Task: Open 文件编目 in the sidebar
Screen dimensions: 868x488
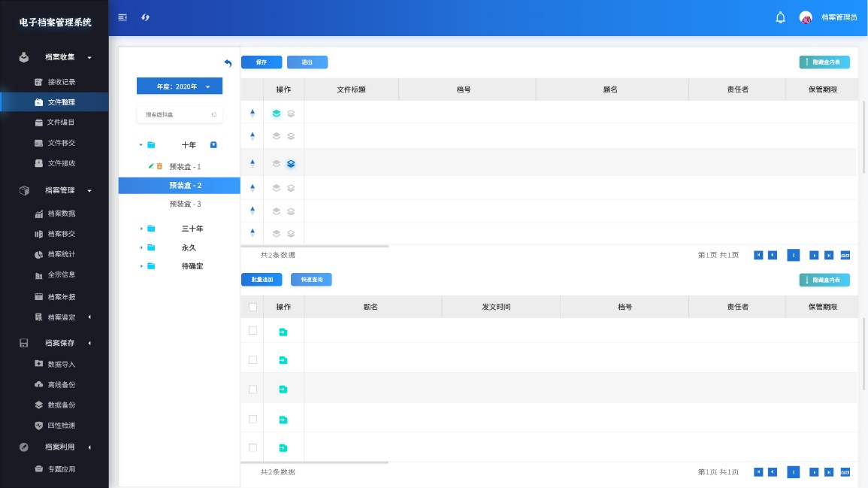Action: tap(61, 123)
